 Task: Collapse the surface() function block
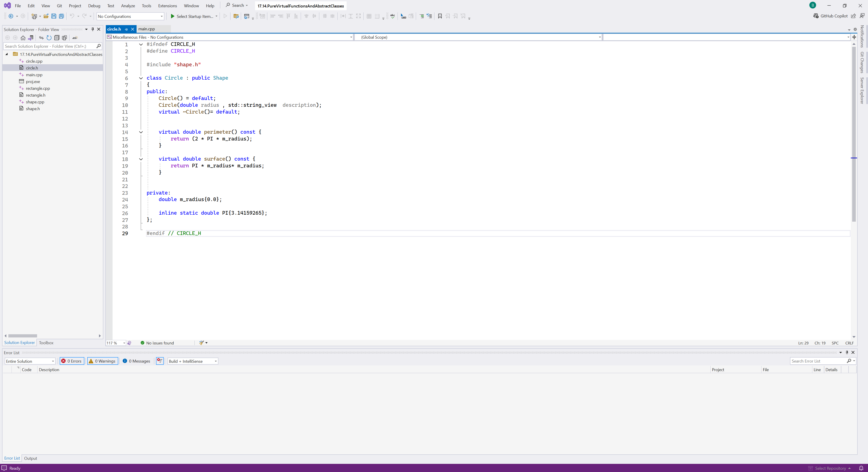141,159
